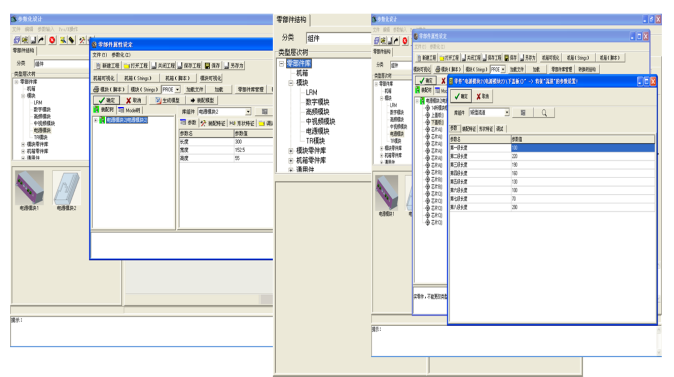Click the 第八段长度 value 290 in right dialog
Screen dimensions: 674x377
tap(582, 207)
